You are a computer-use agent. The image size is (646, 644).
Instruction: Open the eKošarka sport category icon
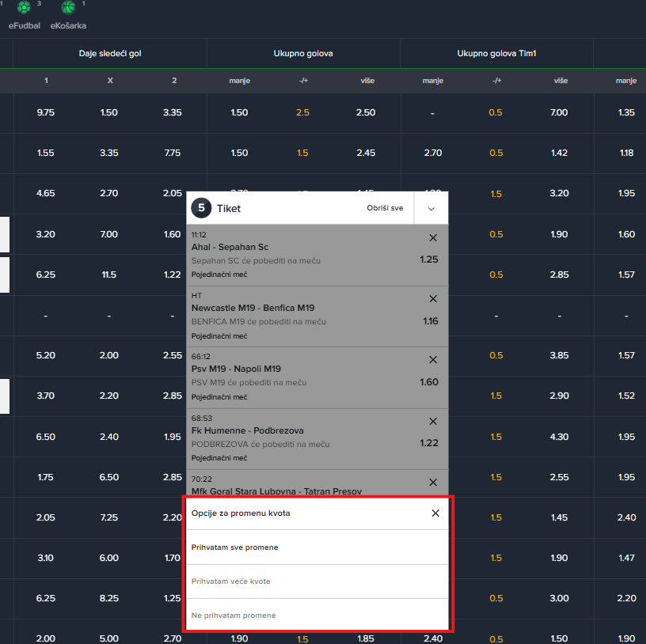tap(69, 9)
